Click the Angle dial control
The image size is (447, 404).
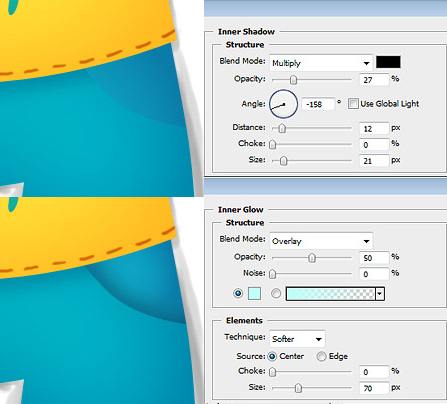(283, 104)
